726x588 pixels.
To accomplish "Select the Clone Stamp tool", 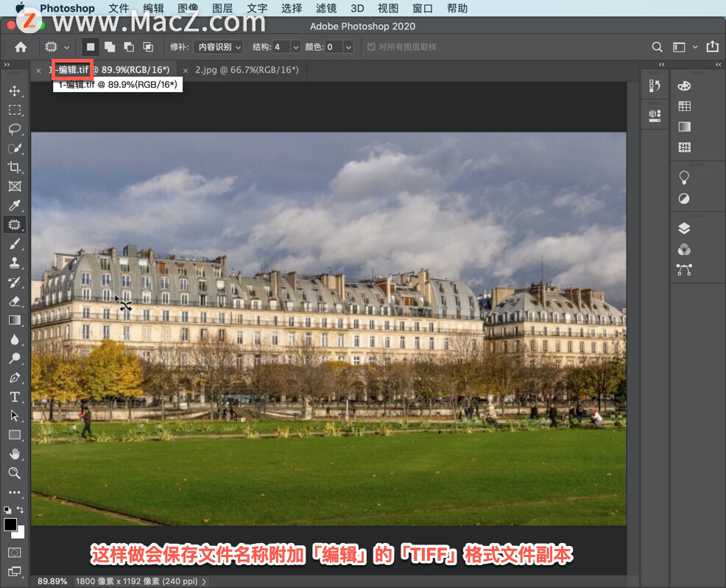I will pyautogui.click(x=14, y=263).
